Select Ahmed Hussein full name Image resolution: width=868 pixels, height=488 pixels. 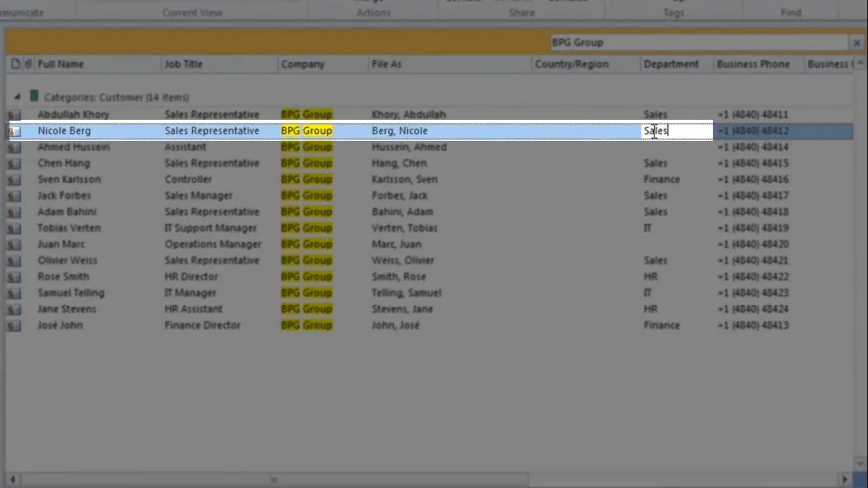(74, 147)
